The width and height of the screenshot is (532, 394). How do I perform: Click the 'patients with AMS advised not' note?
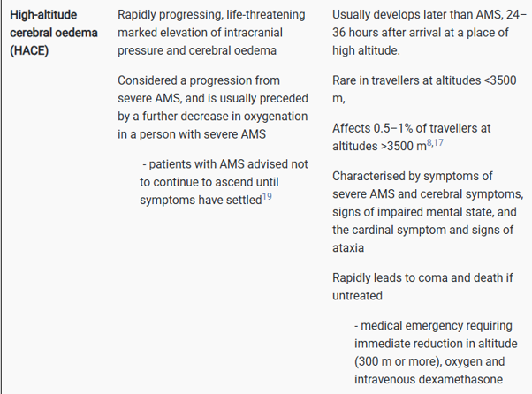pos(224,182)
